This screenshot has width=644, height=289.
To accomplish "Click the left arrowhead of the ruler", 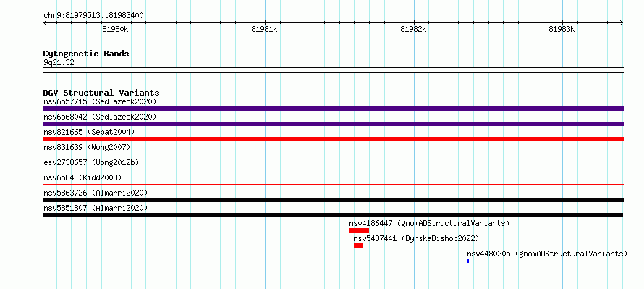I will click(x=45, y=22).
